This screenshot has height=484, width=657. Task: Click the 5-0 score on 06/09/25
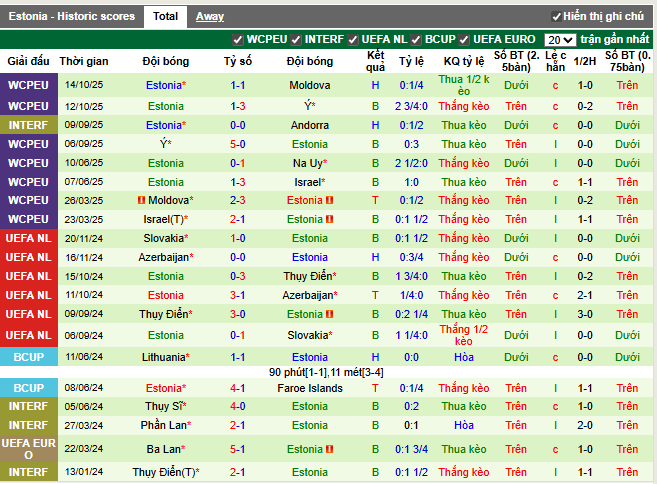click(x=238, y=144)
